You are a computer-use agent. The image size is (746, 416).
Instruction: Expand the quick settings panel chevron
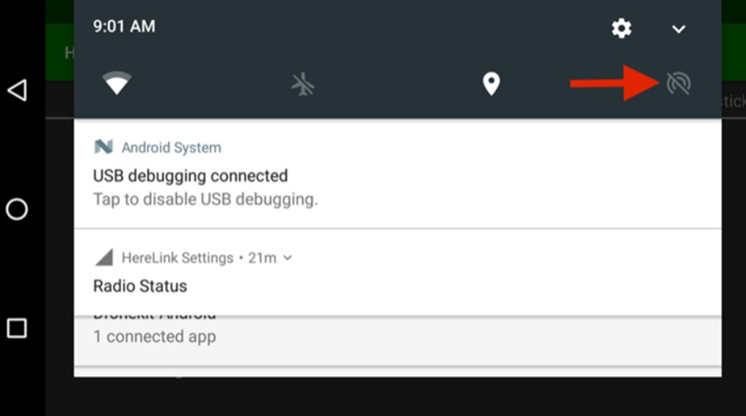coord(679,29)
